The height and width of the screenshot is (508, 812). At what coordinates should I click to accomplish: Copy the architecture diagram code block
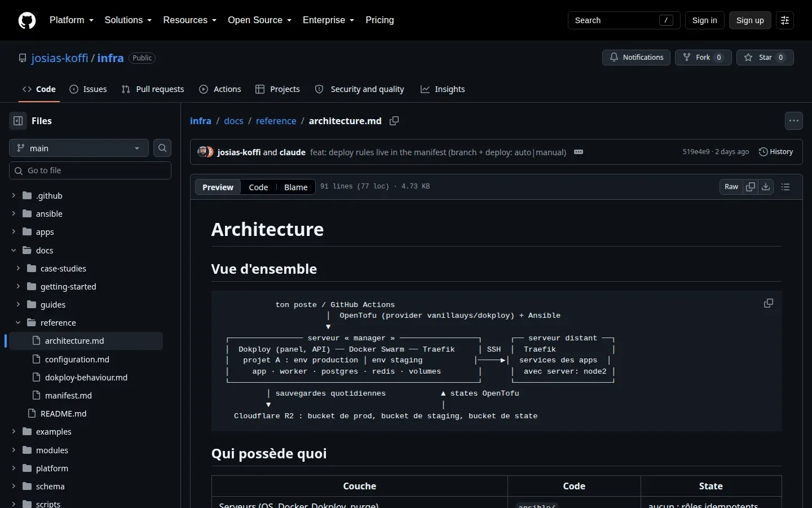pyautogui.click(x=768, y=304)
